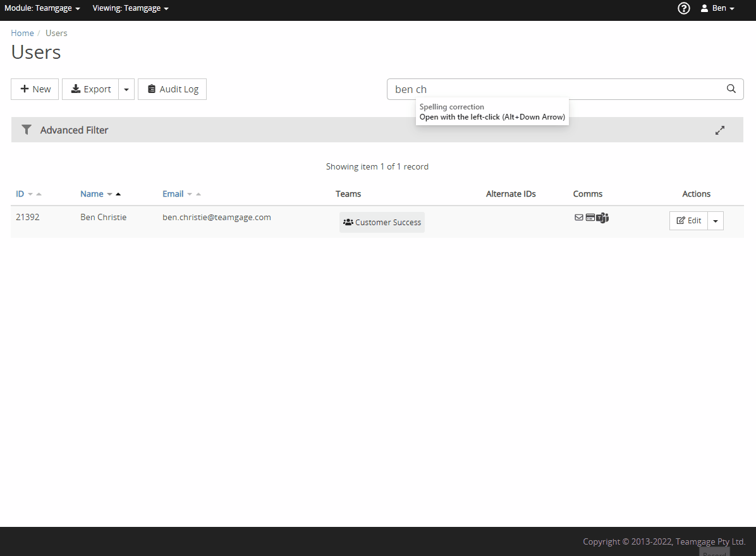Screen dimensions: 756x556
Task: Click the expand arrows icon on the filter bar
Action: [720, 130]
